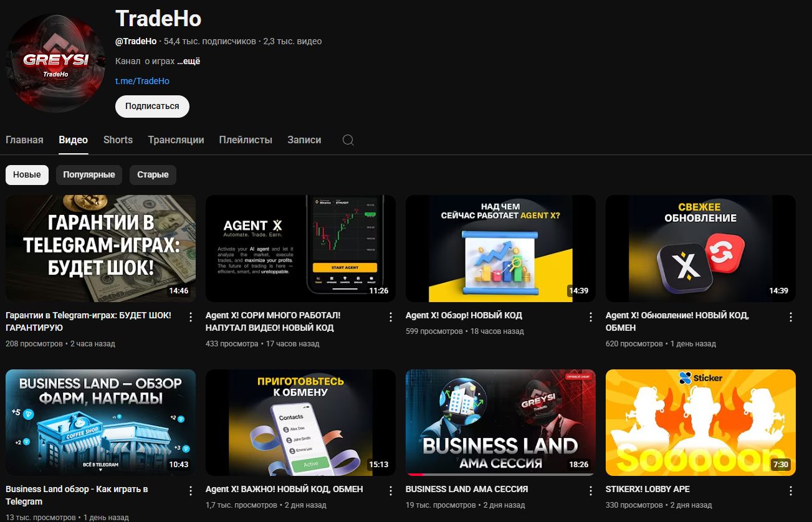
Task: Open the AGENT X trading app thumbnail
Action: click(x=300, y=249)
